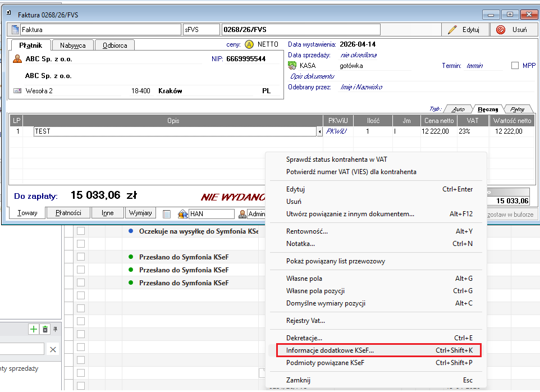Click the yellow NETTO price type icon

(249, 44)
